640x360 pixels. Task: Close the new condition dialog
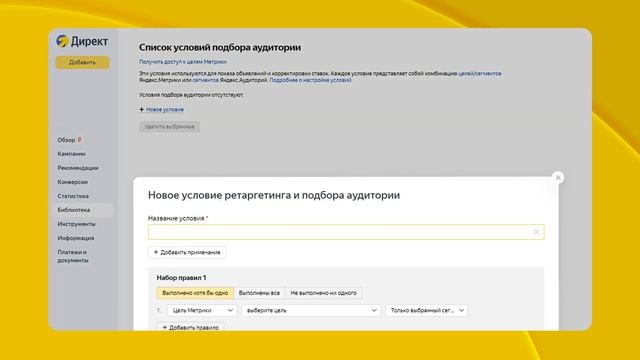tap(558, 178)
